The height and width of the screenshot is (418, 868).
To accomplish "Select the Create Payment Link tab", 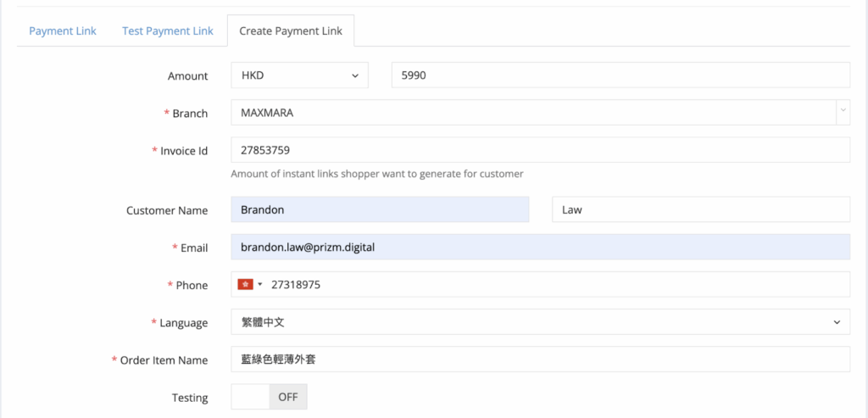I will pos(291,31).
